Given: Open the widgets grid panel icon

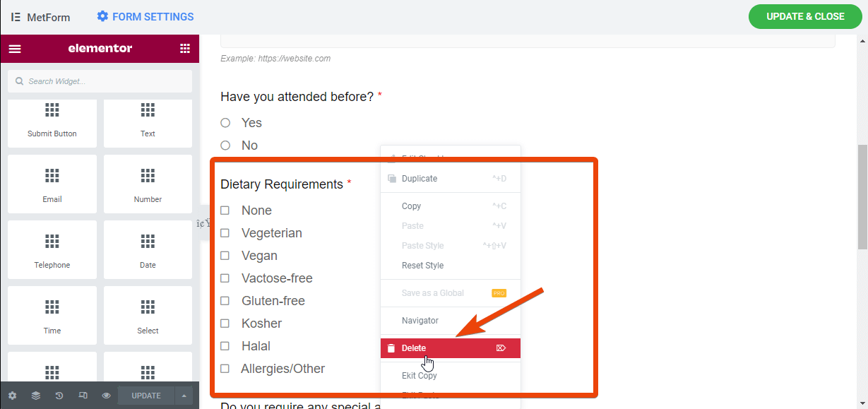Looking at the screenshot, I should (185, 49).
